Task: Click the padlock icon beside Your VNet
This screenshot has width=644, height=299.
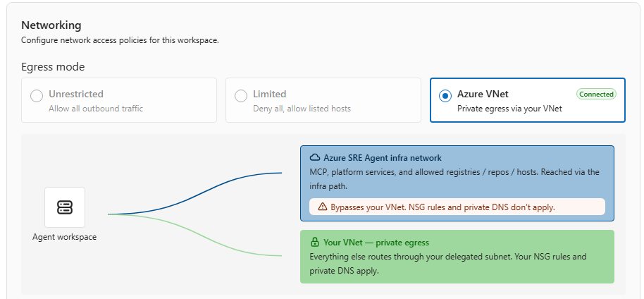Action: click(x=315, y=243)
